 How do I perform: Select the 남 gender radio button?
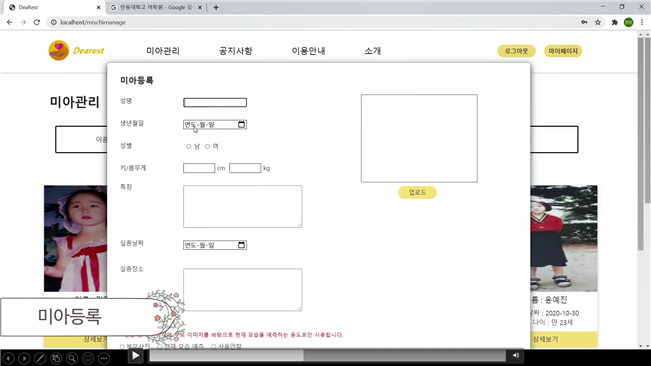click(x=188, y=146)
